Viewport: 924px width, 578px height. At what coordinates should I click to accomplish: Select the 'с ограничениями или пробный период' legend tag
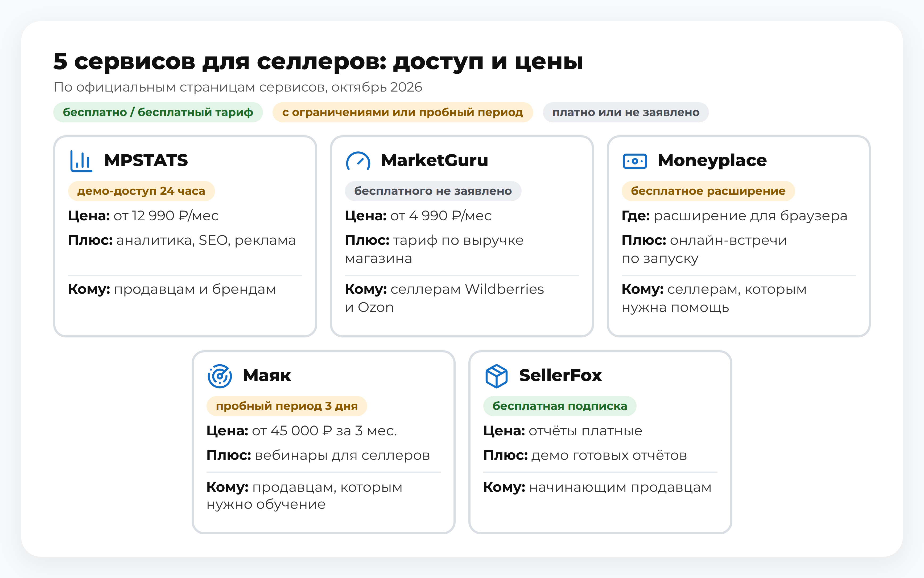coord(403,112)
